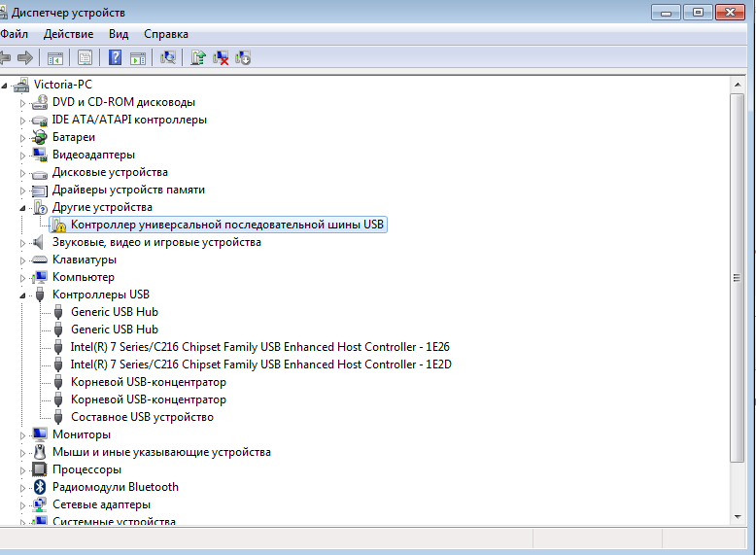Open the Действие menu
The image size is (756, 555).
coord(68,34)
